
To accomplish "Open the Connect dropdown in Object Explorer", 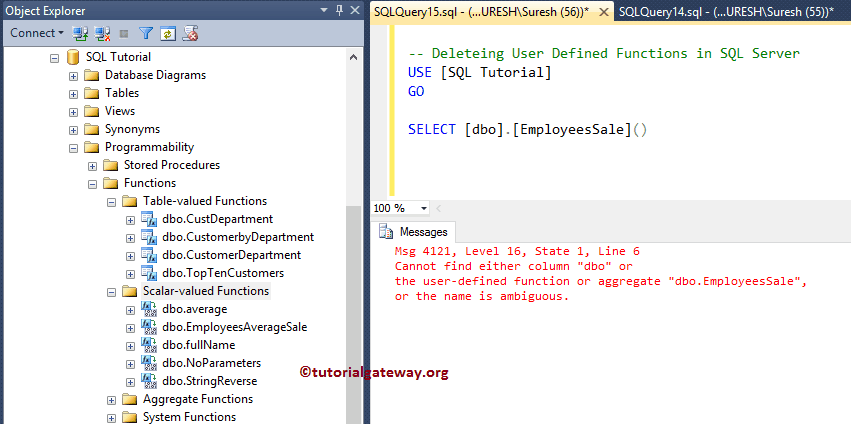I will point(37,33).
